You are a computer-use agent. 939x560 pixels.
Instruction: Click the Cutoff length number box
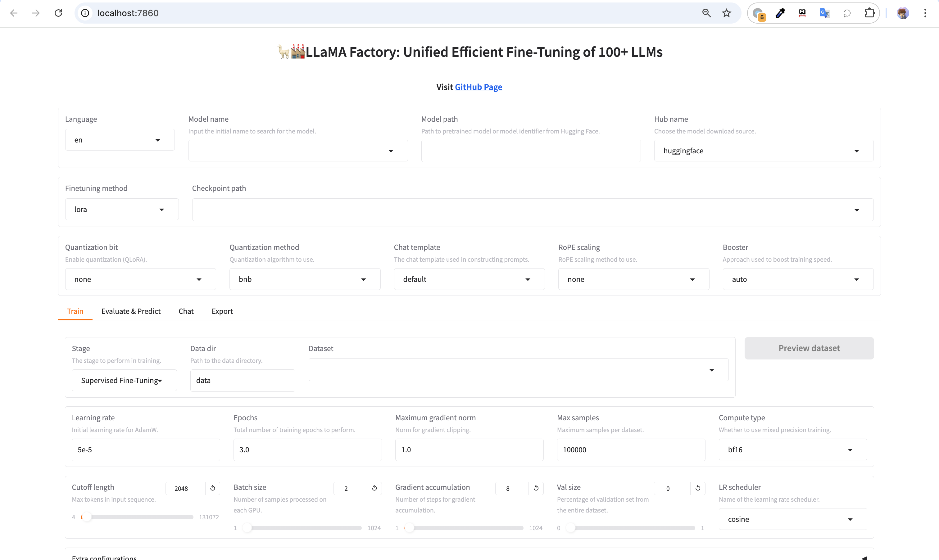185,488
